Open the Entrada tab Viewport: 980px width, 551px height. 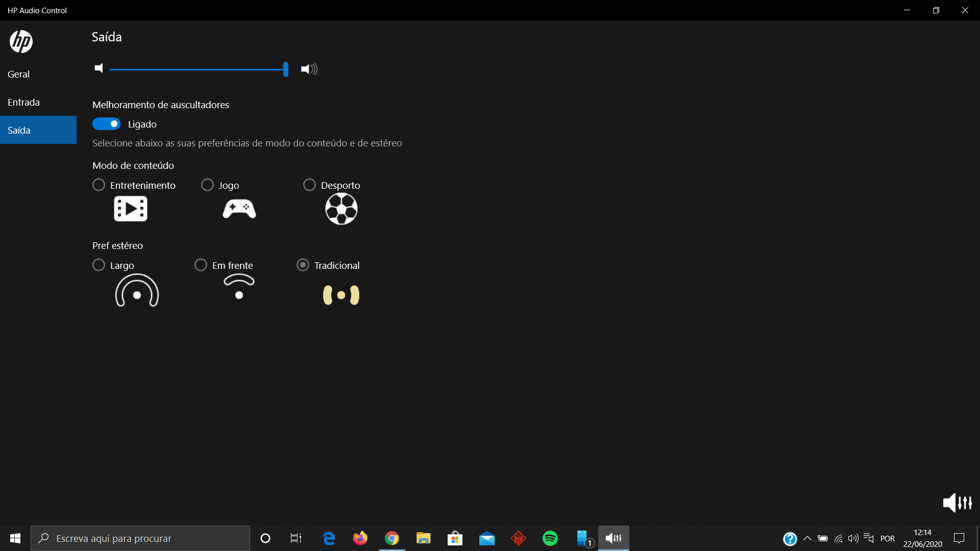(x=38, y=102)
